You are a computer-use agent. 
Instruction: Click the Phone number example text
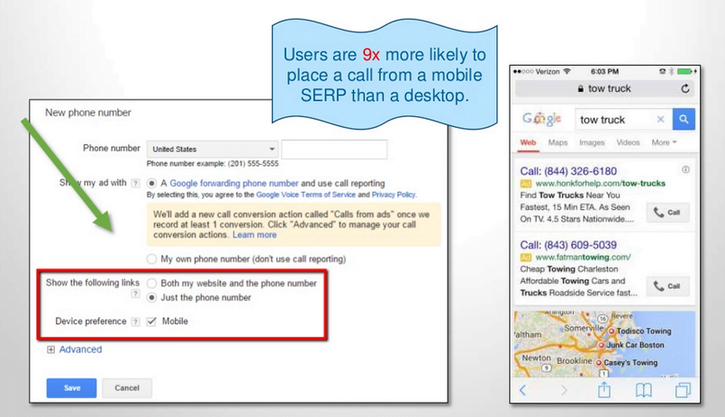(213, 164)
